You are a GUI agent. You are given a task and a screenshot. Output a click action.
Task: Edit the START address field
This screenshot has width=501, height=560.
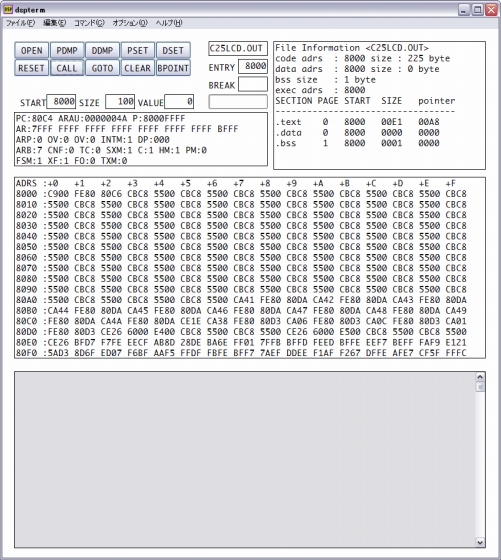(61, 102)
